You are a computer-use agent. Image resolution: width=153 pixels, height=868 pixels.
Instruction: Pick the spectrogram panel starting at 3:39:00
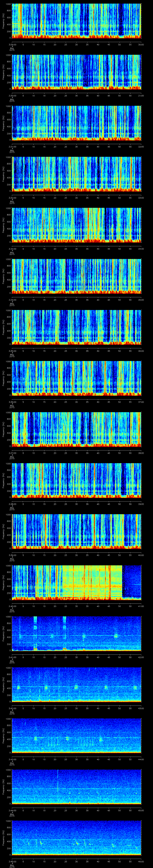pyautogui.click(x=77, y=531)
